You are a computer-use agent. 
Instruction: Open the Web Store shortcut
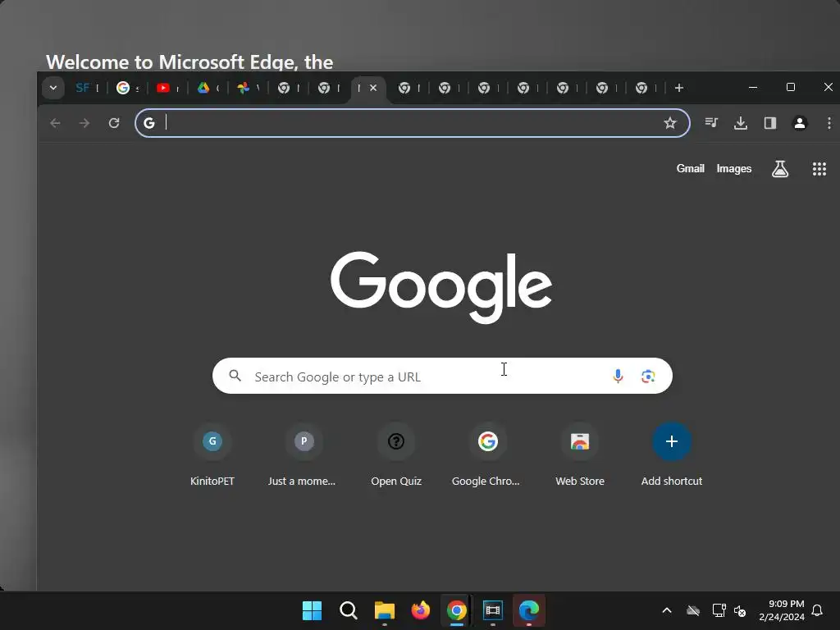pyautogui.click(x=580, y=455)
